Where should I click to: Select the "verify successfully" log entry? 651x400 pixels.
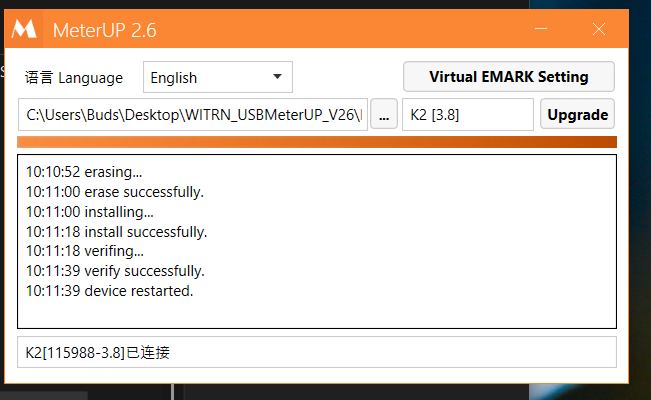tap(115, 271)
